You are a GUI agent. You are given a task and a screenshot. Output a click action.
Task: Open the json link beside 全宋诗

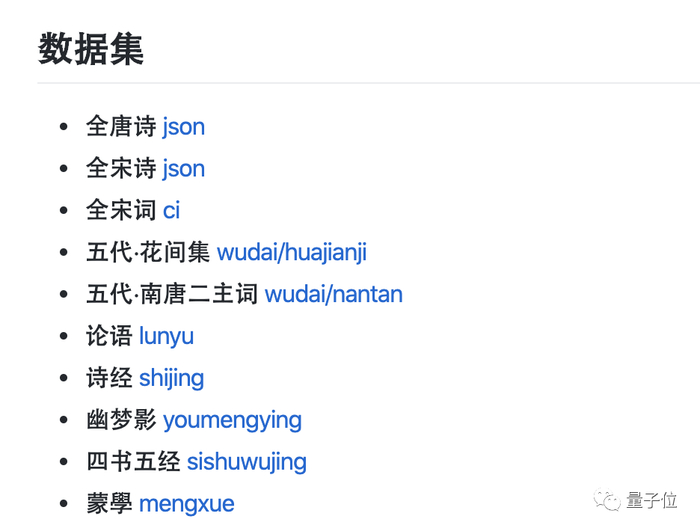pos(183,169)
